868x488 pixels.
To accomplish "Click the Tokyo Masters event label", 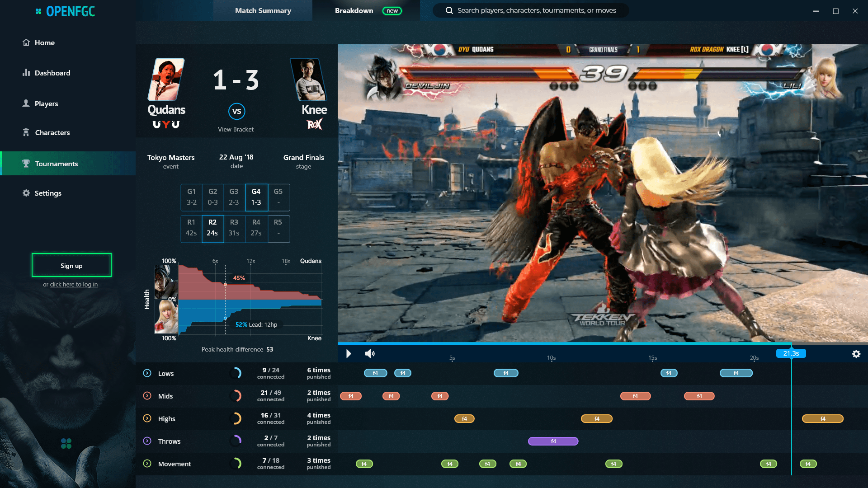I will pyautogui.click(x=171, y=158).
